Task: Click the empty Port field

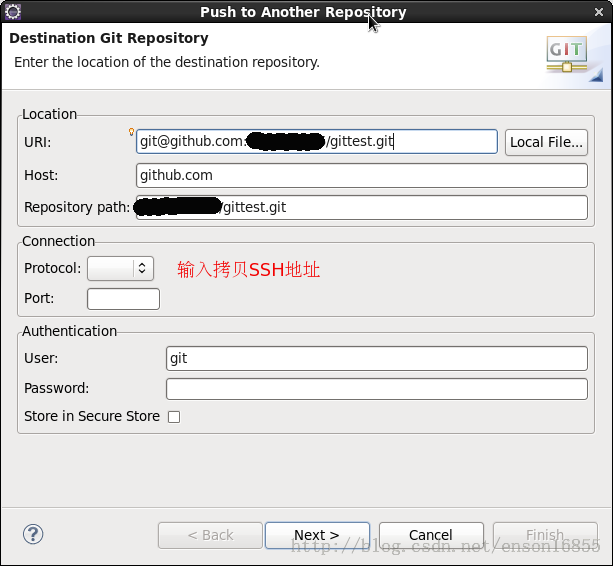Action: pos(123,299)
